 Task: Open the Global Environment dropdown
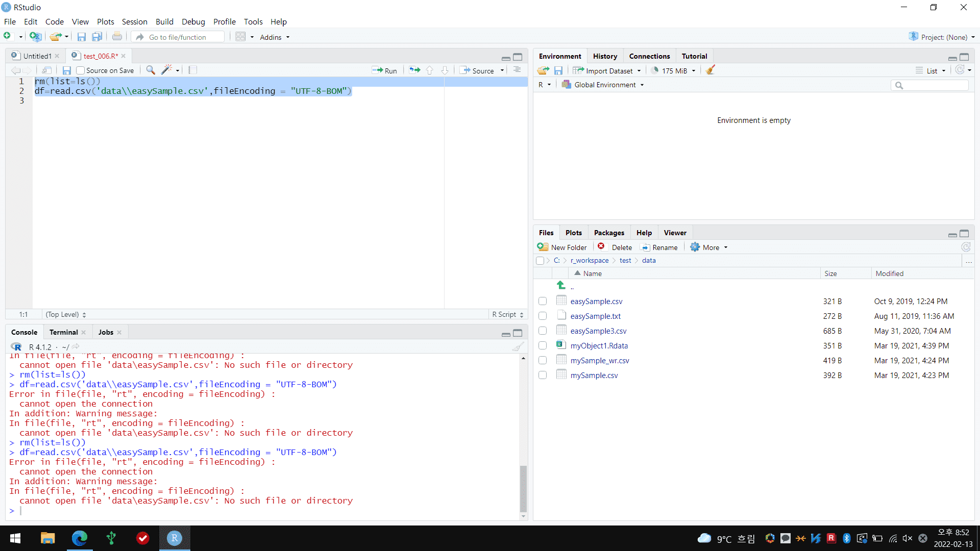click(x=603, y=85)
